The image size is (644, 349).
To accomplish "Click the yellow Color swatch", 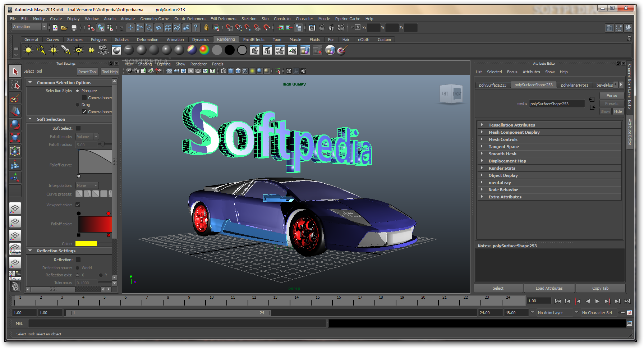I will 86,244.
